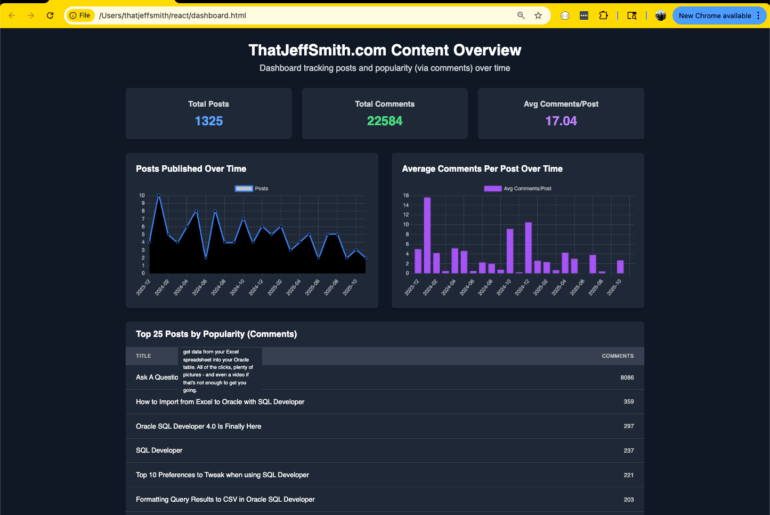This screenshot has width=770, height=515.
Task: Click the Total Posts stat card
Action: point(209,113)
